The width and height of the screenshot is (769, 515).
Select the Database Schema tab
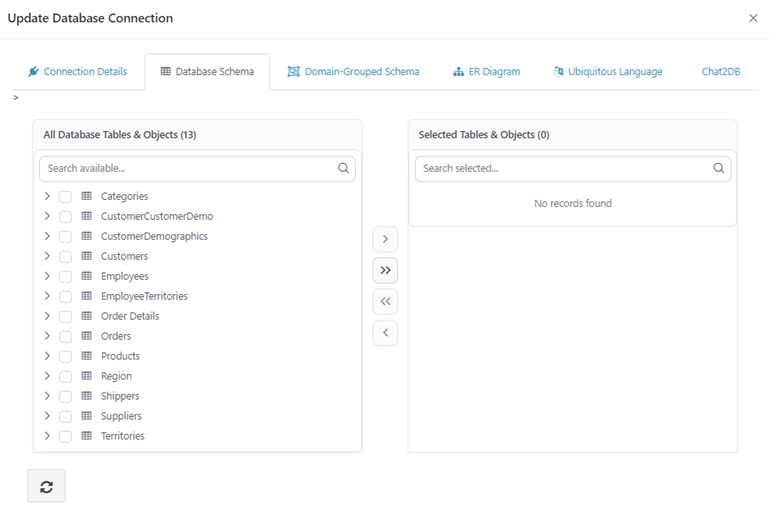click(x=207, y=72)
